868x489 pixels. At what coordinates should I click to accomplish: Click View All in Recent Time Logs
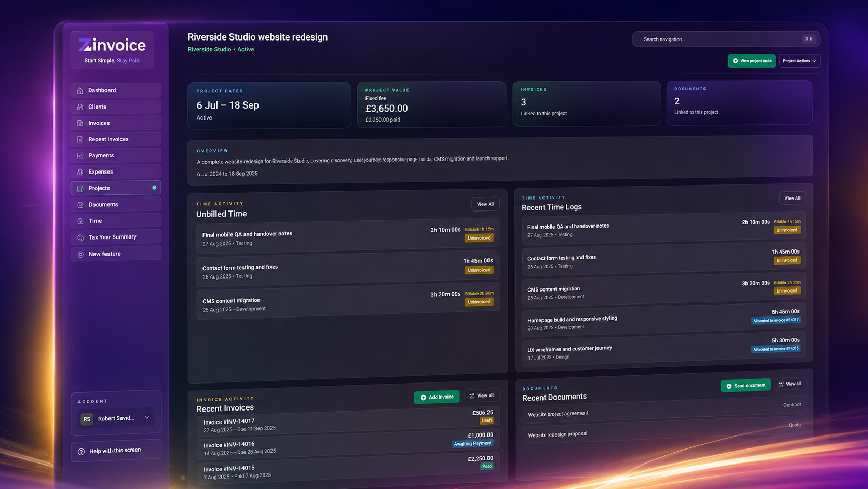tap(792, 198)
